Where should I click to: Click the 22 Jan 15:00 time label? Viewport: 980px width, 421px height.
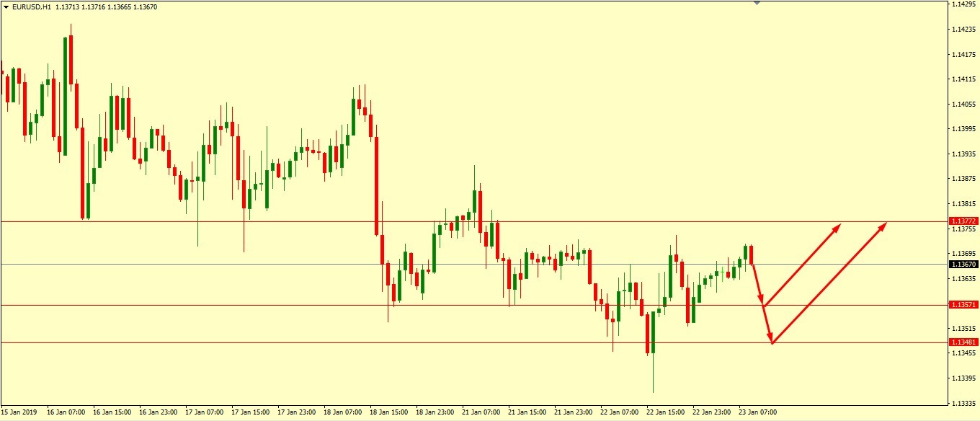tap(664, 413)
